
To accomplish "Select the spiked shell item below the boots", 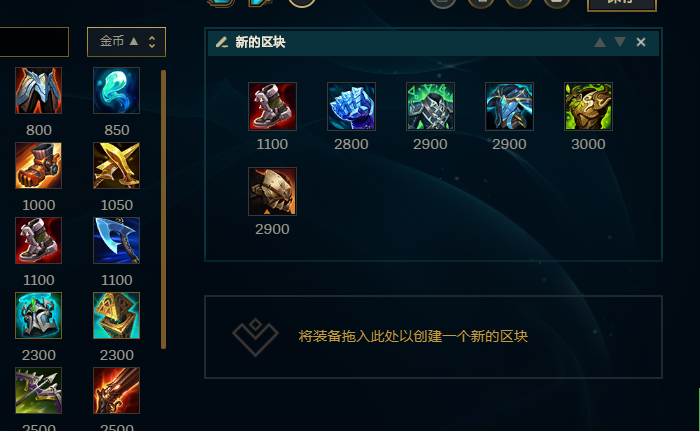I will pyautogui.click(x=272, y=191).
